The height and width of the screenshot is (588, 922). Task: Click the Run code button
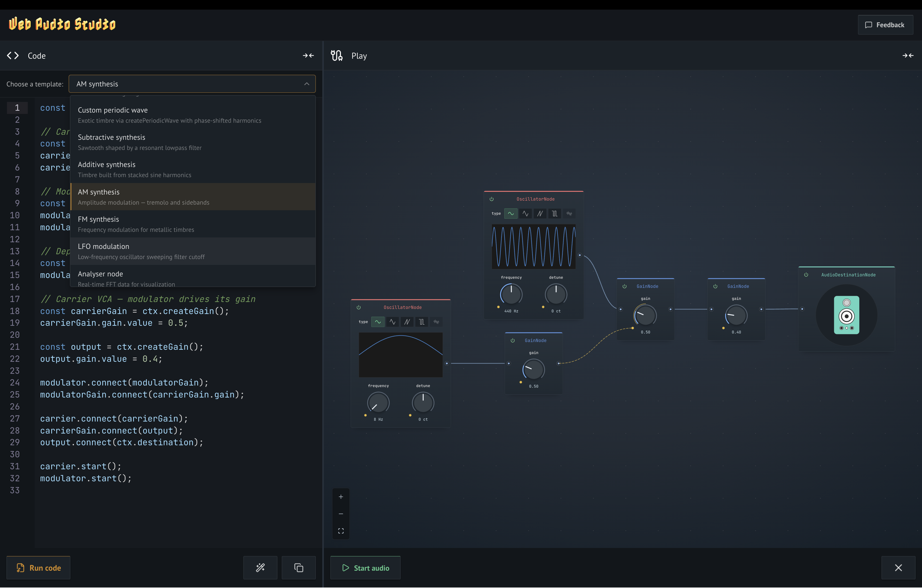tap(38, 568)
